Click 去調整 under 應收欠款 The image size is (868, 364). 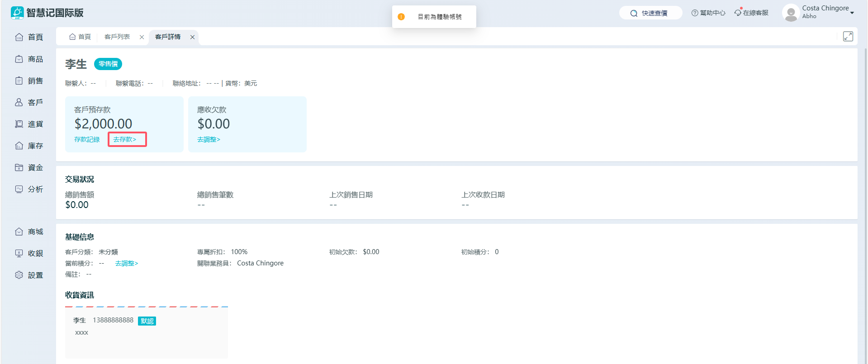tap(209, 140)
